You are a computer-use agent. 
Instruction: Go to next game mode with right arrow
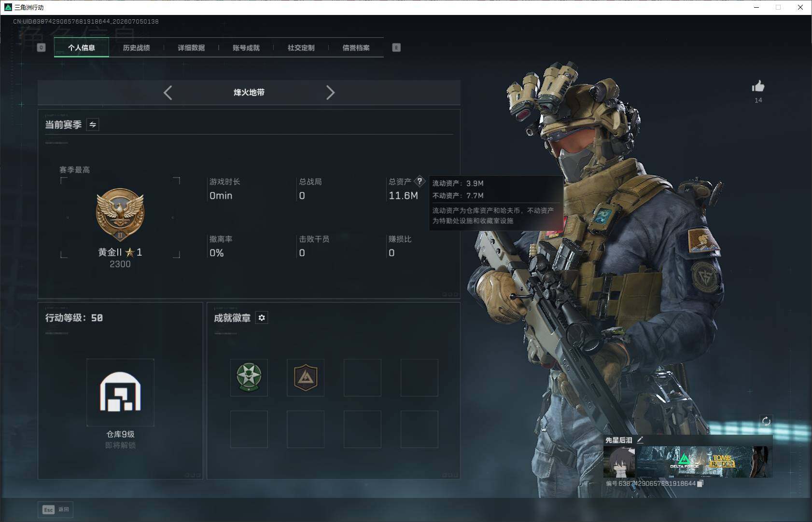tap(330, 93)
